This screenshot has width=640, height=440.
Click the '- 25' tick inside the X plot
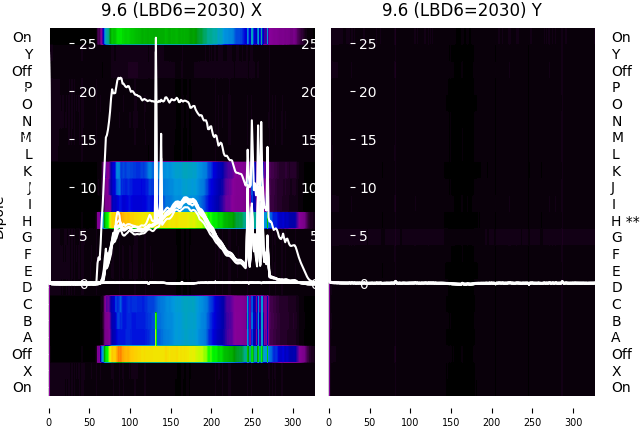click(x=82, y=44)
